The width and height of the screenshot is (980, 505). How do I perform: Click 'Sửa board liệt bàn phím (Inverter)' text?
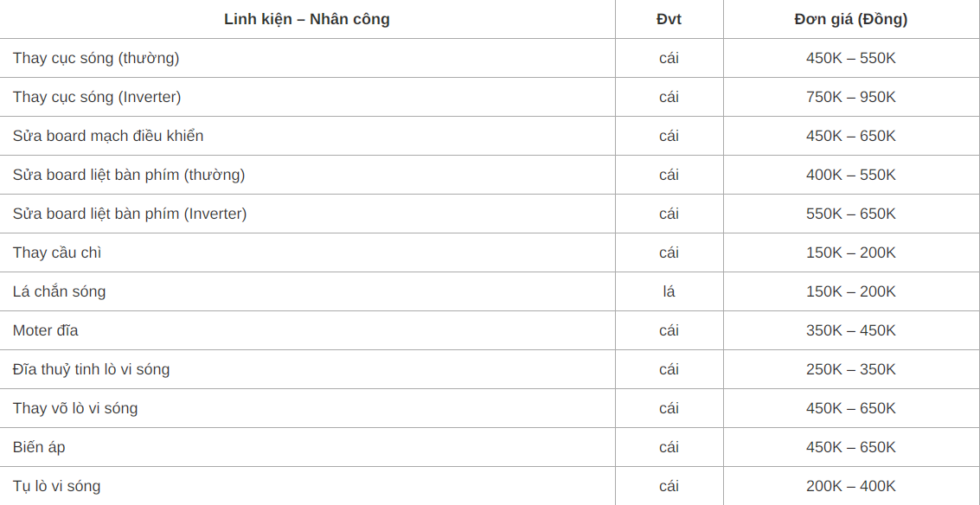coord(130,214)
